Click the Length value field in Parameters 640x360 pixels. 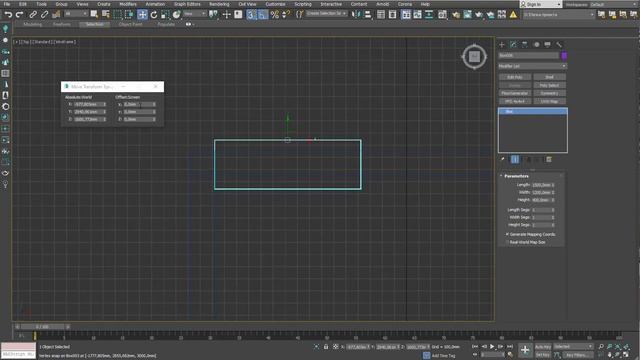(x=541, y=185)
